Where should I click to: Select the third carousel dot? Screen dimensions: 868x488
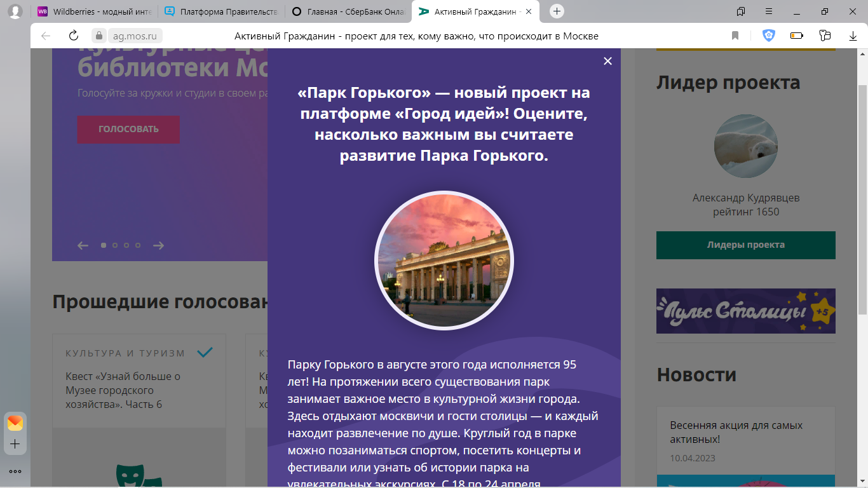(126, 245)
